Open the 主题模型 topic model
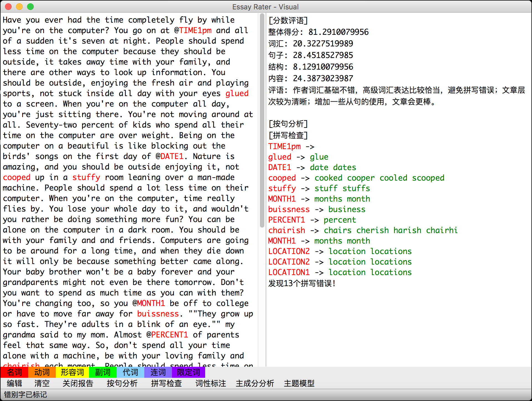The height and width of the screenshot is (401, 532). coord(299,383)
